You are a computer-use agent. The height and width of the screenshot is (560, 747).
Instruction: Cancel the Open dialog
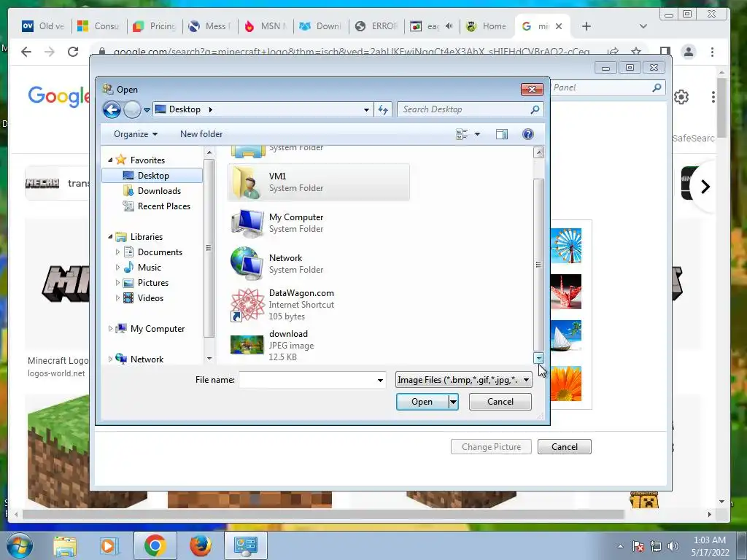[500, 402]
